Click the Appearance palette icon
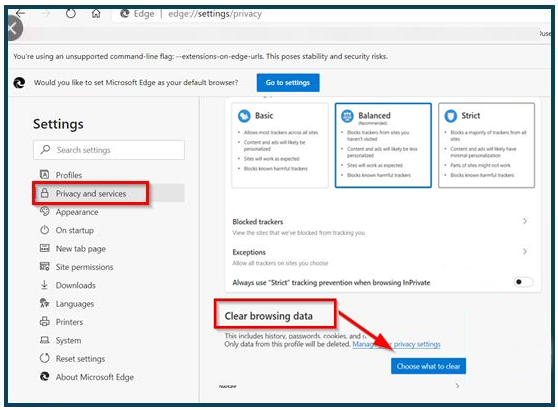This screenshot has height=410, width=558. coord(44,211)
